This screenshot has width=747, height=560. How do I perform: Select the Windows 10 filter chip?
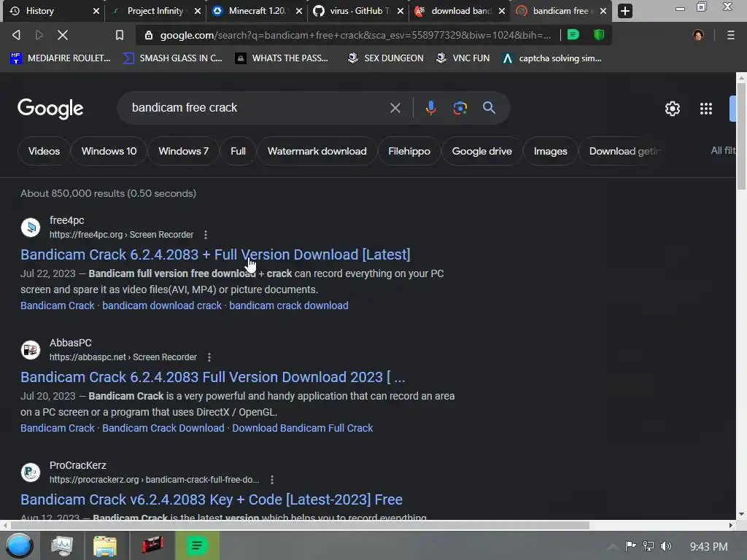click(x=109, y=151)
